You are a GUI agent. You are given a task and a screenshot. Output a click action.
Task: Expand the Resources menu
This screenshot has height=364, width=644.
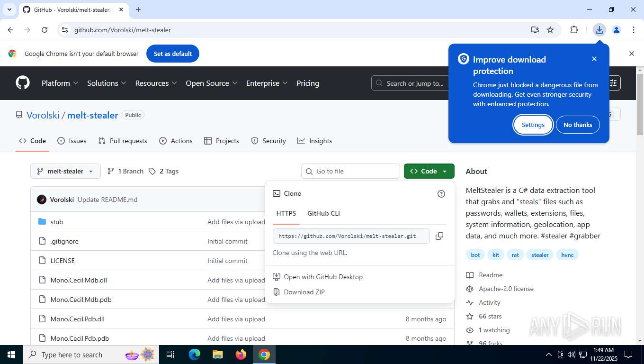[x=156, y=83]
